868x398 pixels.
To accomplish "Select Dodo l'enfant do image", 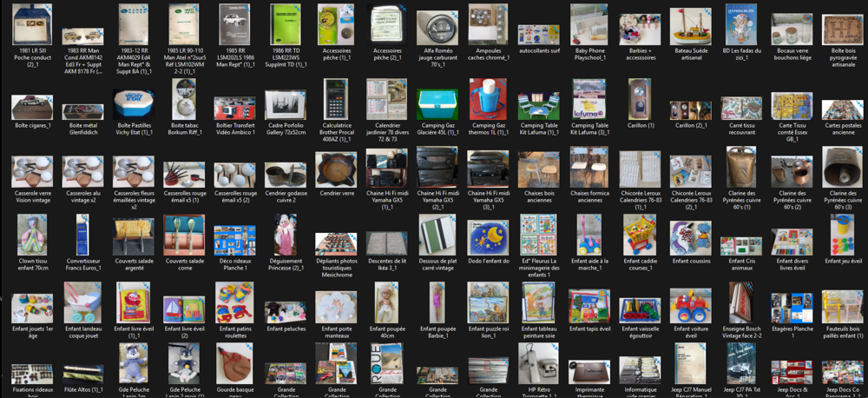I will [x=488, y=237].
